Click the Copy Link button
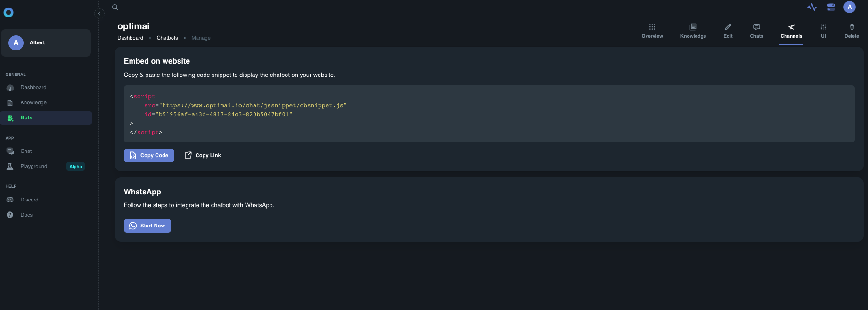This screenshot has height=310, width=868. point(203,156)
